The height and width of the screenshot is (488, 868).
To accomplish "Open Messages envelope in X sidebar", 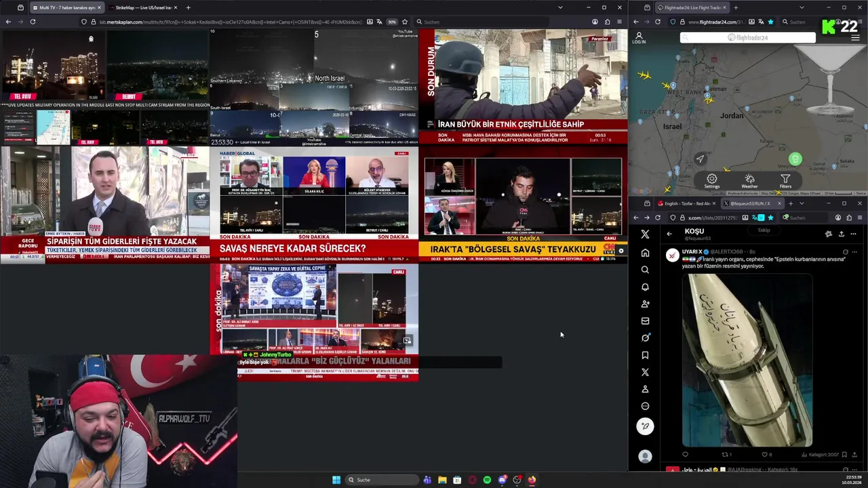I will [645, 321].
